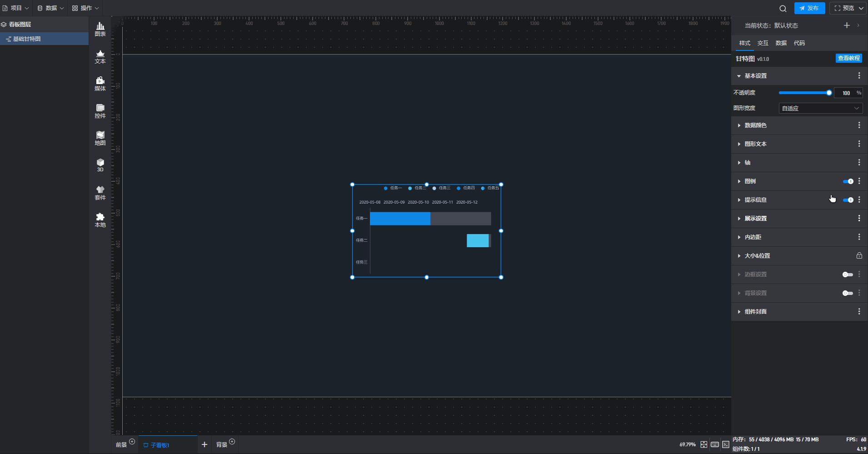Click the 查看教程 tutorial button

coord(849,58)
